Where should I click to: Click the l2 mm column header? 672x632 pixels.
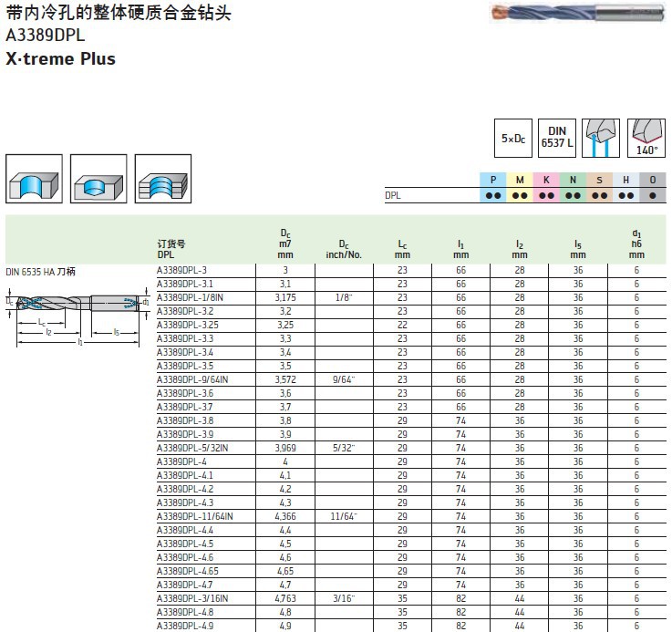(x=520, y=250)
